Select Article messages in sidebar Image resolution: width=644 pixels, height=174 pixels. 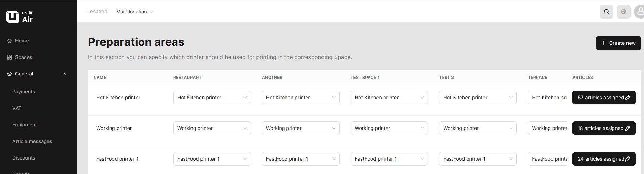32,141
